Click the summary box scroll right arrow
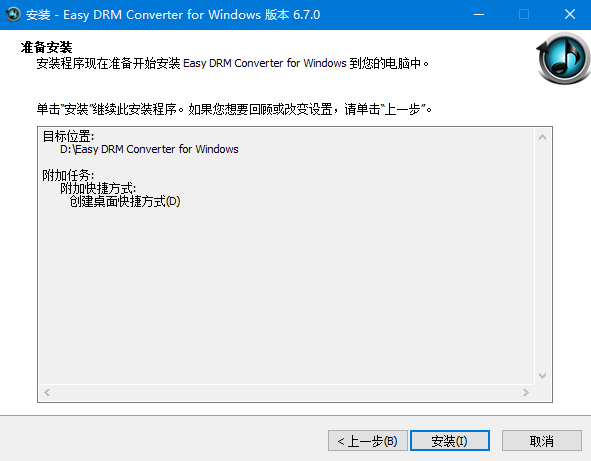This screenshot has height=461, width=591. pos(526,392)
